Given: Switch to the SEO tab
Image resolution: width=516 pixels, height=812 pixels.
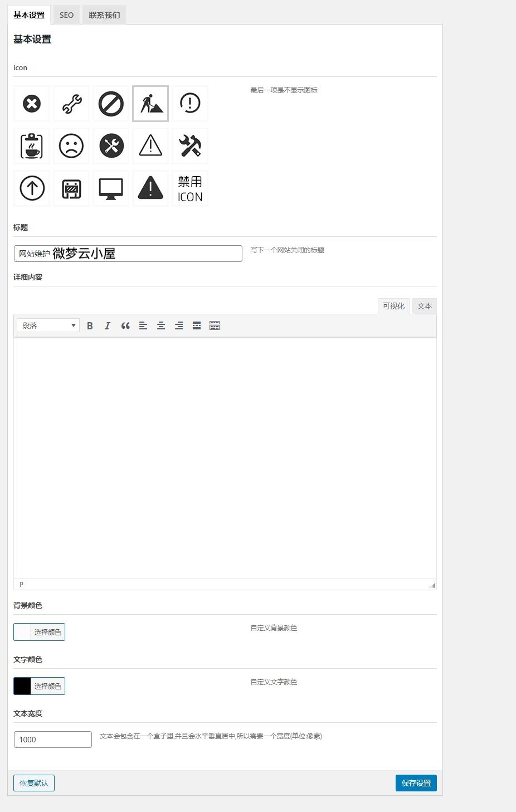Looking at the screenshot, I should point(66,15).
